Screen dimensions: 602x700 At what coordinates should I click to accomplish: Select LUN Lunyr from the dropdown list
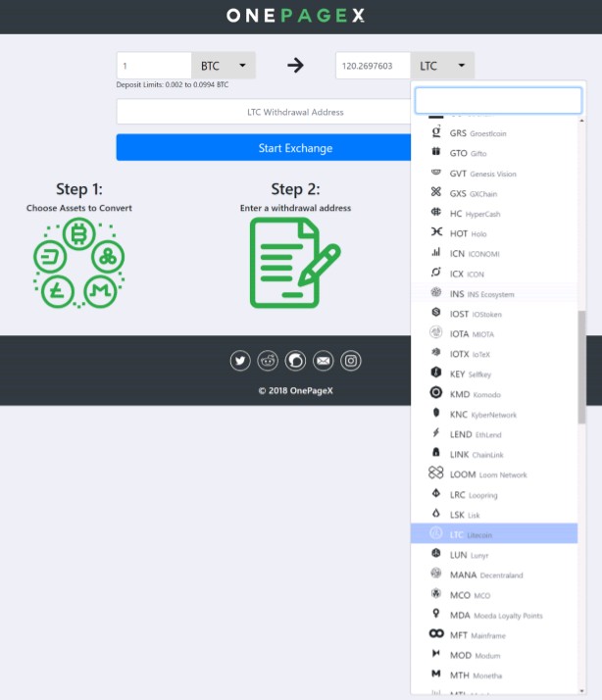[494, 555]
